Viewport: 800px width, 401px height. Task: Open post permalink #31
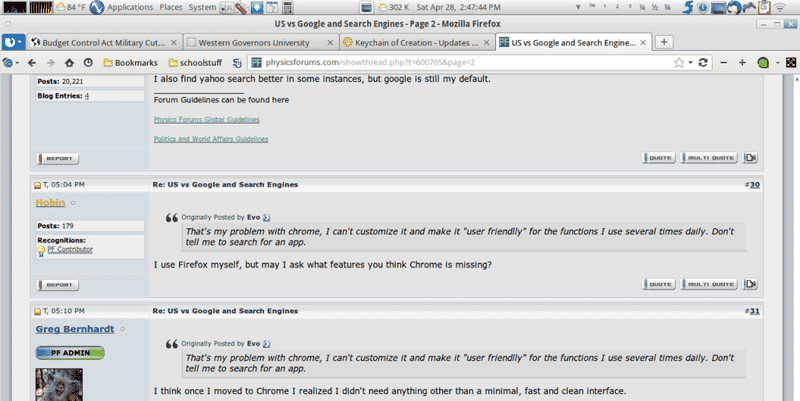pos(755,311)
